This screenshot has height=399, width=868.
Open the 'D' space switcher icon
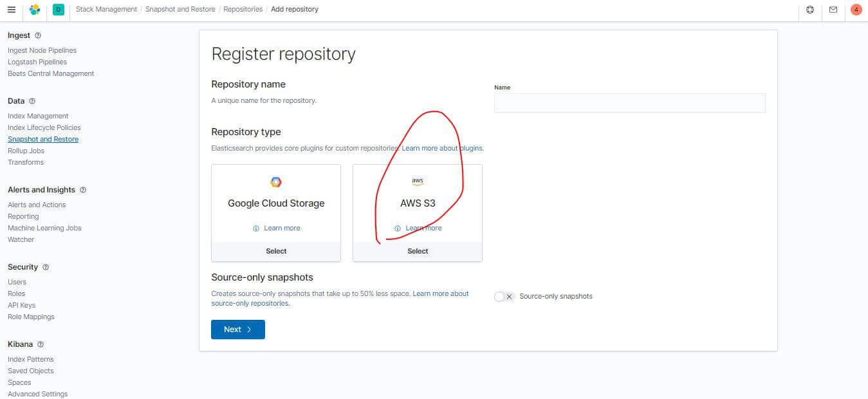(58, 10)
